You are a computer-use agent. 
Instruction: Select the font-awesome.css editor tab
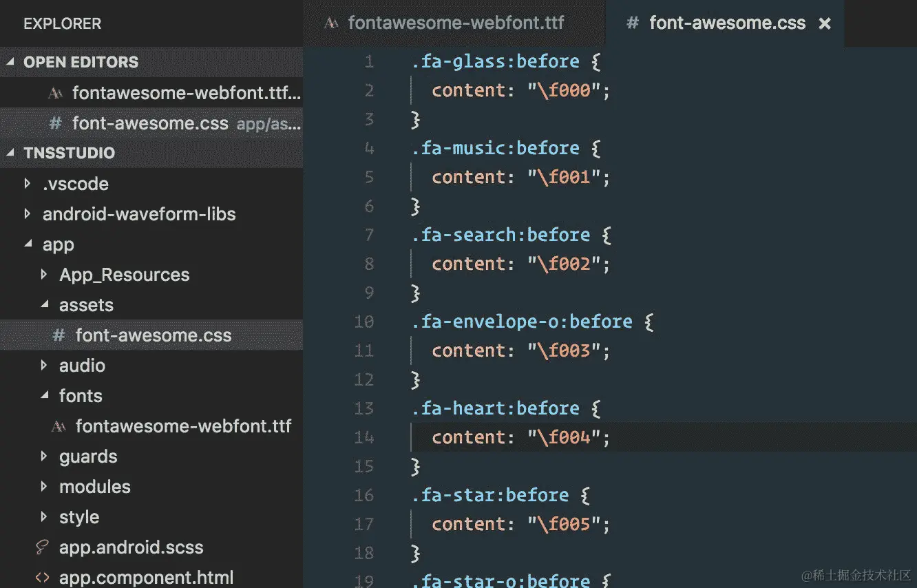725,23
